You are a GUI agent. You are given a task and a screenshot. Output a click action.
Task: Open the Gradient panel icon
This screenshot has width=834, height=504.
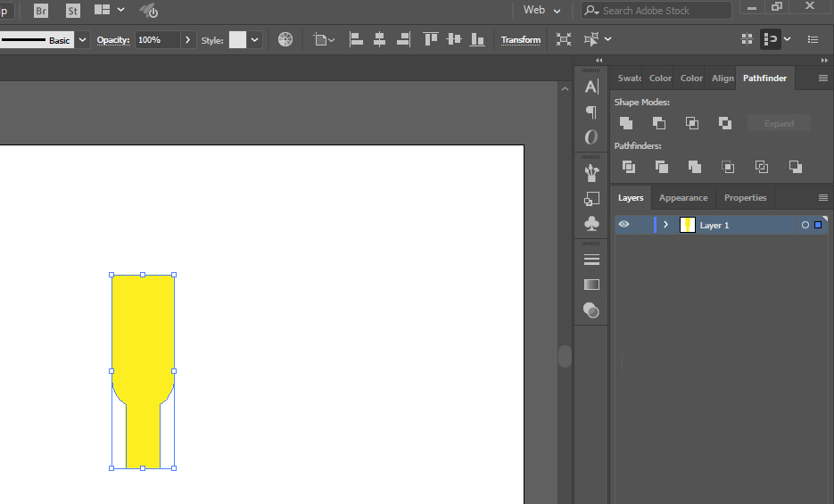coord(591,285)
